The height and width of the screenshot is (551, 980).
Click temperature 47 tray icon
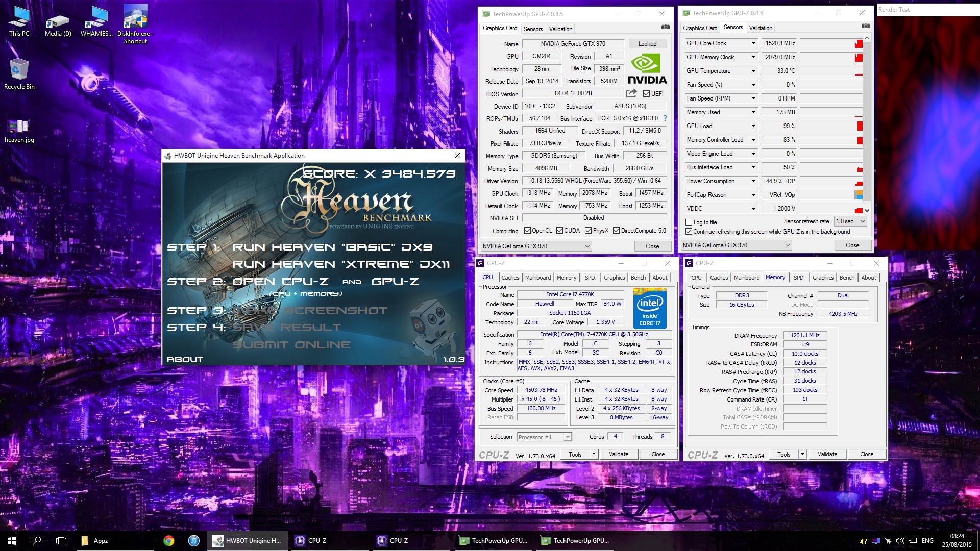[864, 541]
